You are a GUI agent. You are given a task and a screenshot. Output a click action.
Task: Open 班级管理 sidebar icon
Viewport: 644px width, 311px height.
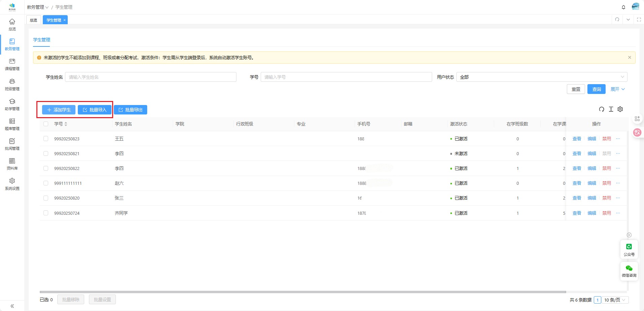(12, 84)
